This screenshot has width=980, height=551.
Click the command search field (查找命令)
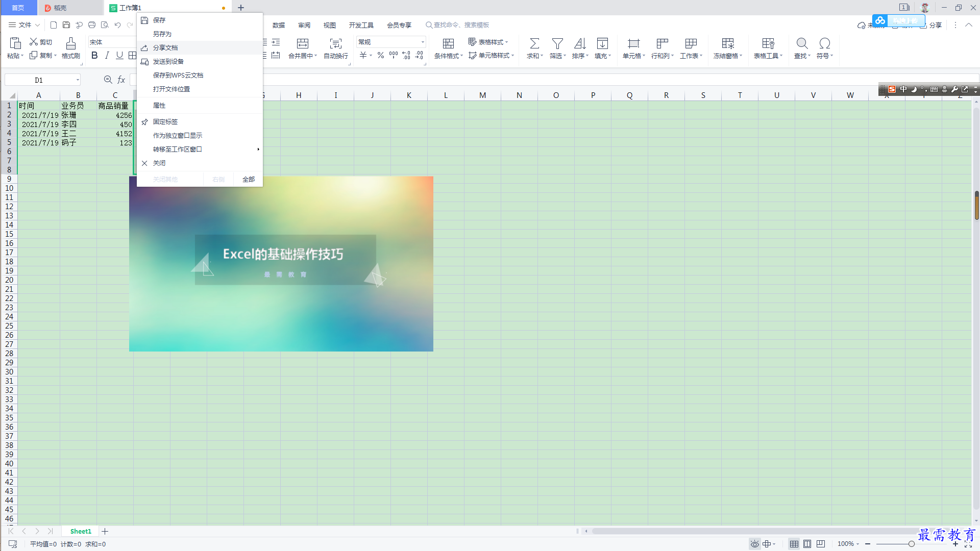pyautogui.click(x=457, y=24)
